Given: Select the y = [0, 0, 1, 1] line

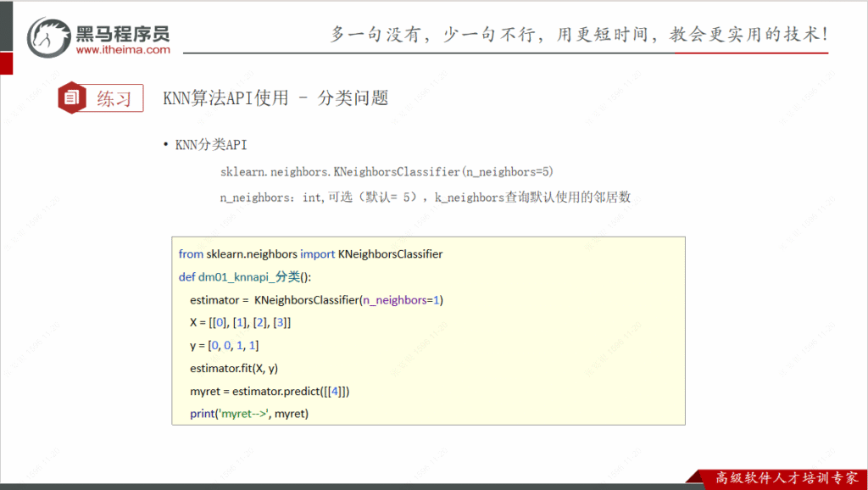Looking at the screenshot, I should [225, 346].
